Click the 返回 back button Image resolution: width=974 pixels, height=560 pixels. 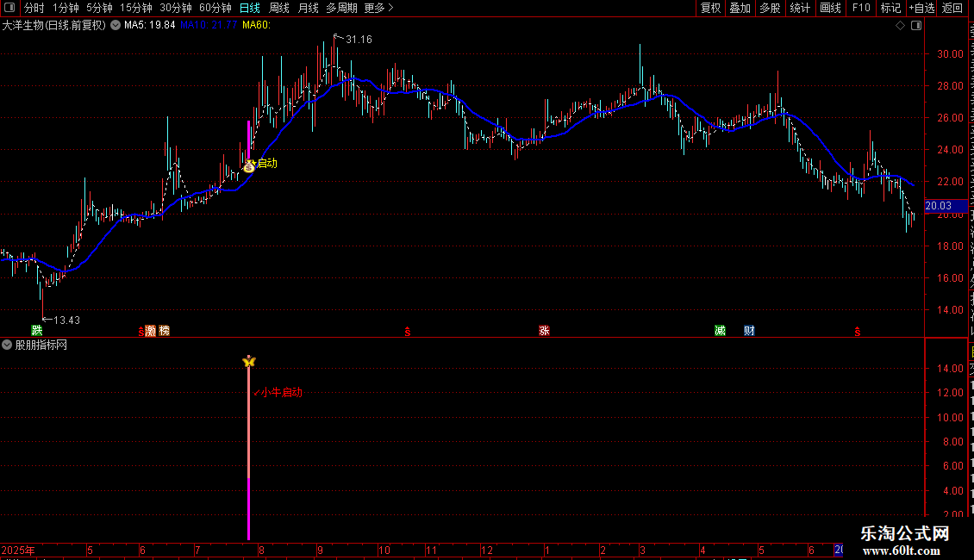952,8
